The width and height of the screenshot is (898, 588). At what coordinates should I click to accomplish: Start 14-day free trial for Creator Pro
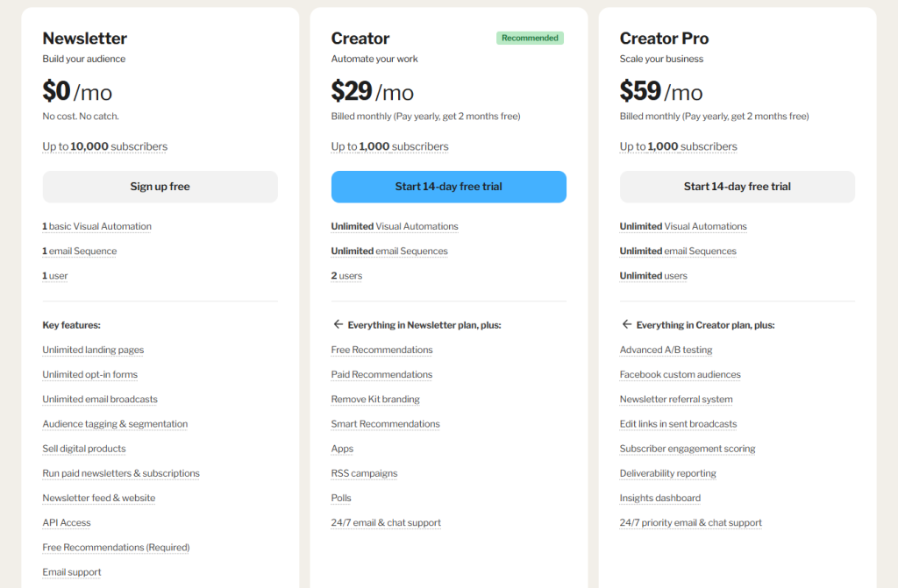737,187
